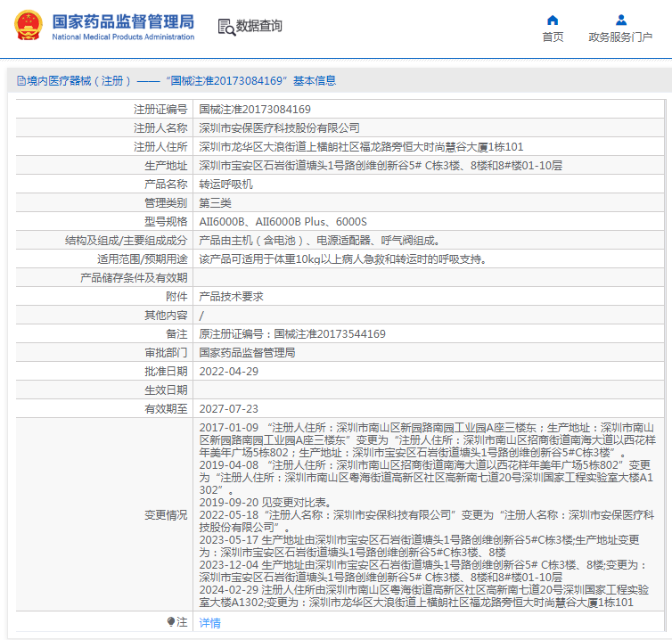Click the lightbulb icon beside 注
Viewport: 672px width, 640px height.
point(171,621)
